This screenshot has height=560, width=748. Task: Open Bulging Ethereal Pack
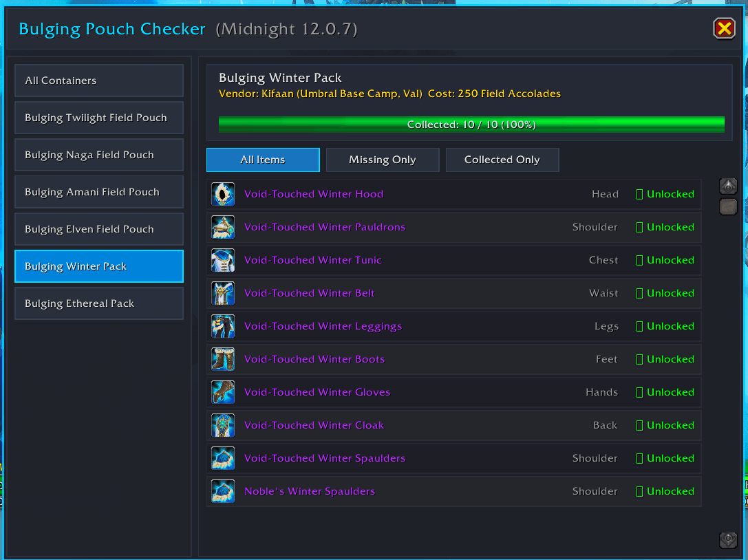pyautogui.click(x=99, y=303)
